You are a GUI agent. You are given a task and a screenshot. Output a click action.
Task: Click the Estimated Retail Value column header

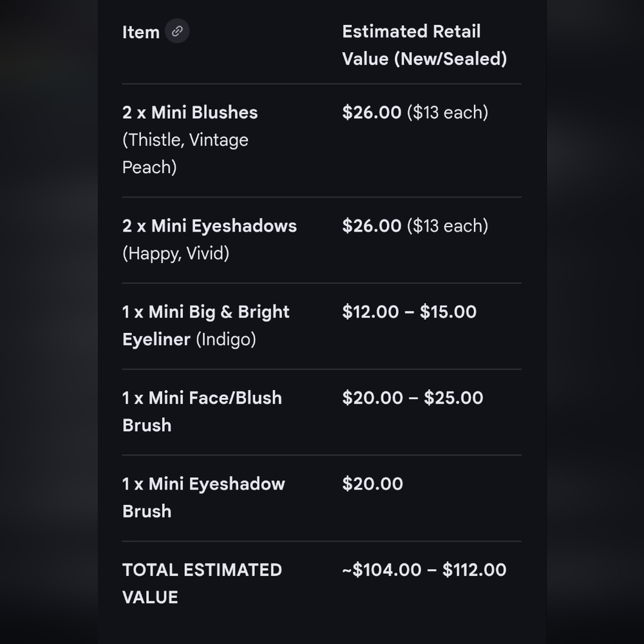[x=424, y=45]
